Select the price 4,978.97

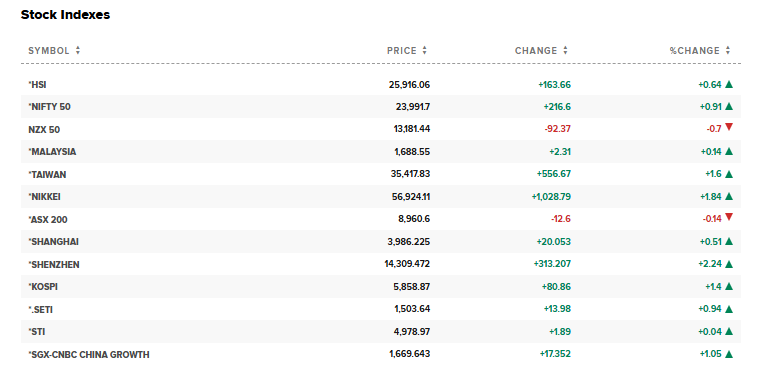coord(412,332)
